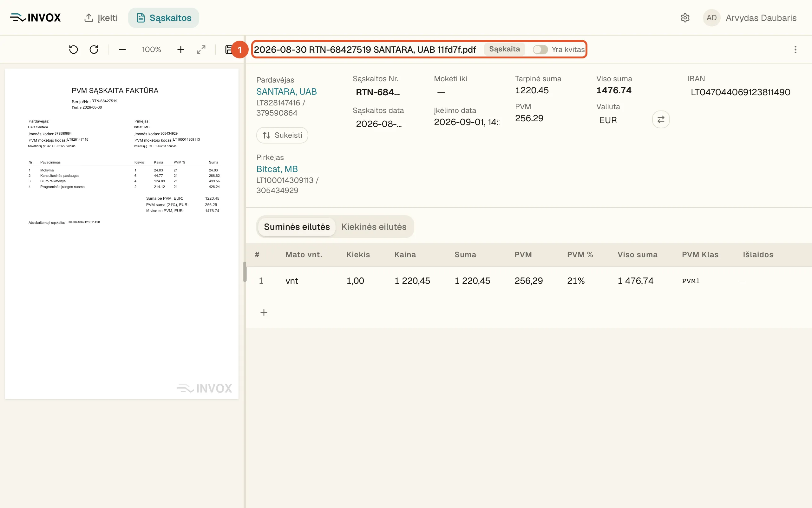Click the Sąskaita document type badge
Screen dimensions: 812x508
click(504, 49)
